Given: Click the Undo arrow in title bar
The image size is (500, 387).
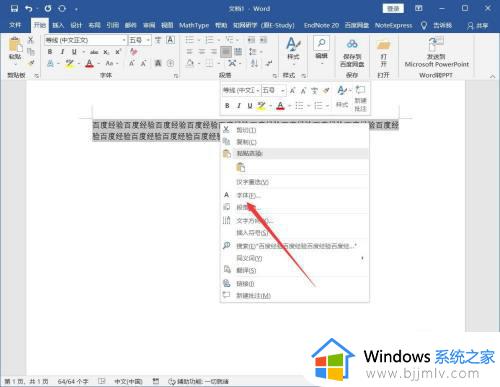Looking at the screenshot, I should [29, 8].
